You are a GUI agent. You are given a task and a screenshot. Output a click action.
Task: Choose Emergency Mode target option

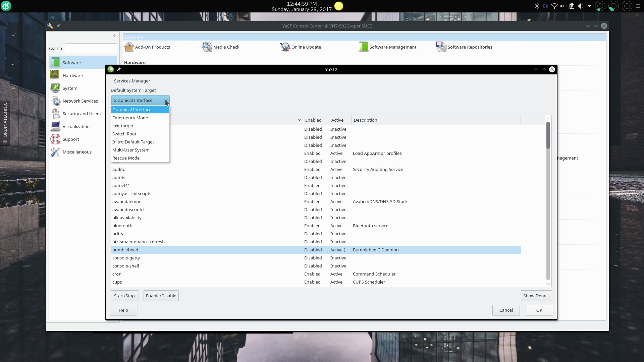coord(140,118)
